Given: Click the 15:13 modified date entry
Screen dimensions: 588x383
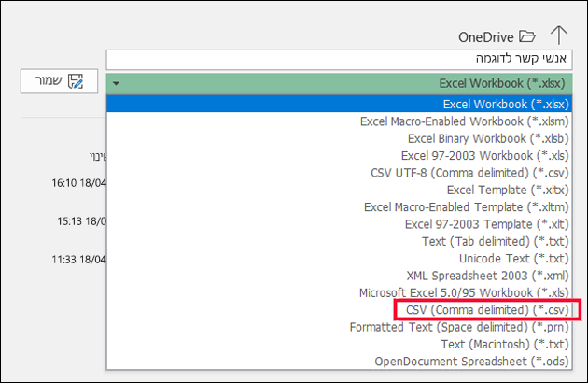Looking at the screenshot, I should pos(81,221).
